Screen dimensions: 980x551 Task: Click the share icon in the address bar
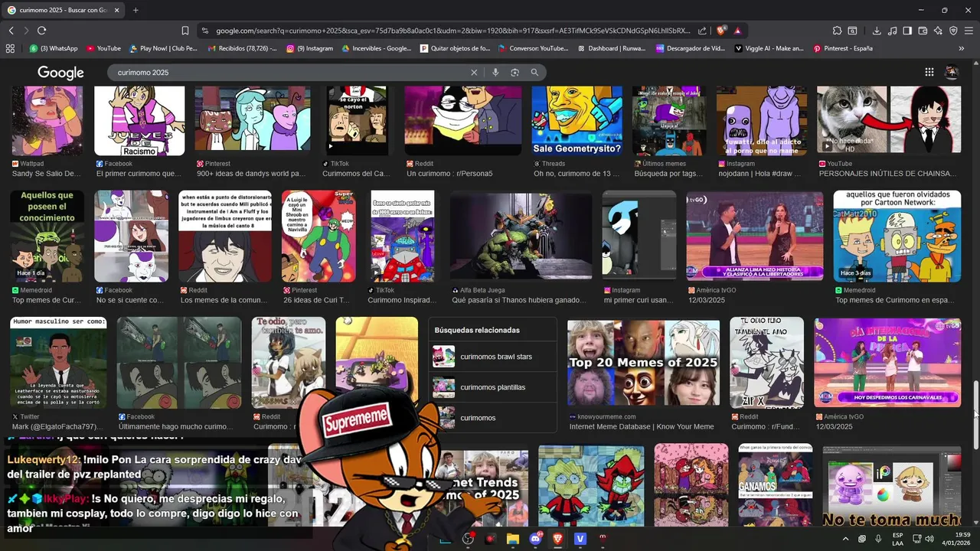coord(702,31)
